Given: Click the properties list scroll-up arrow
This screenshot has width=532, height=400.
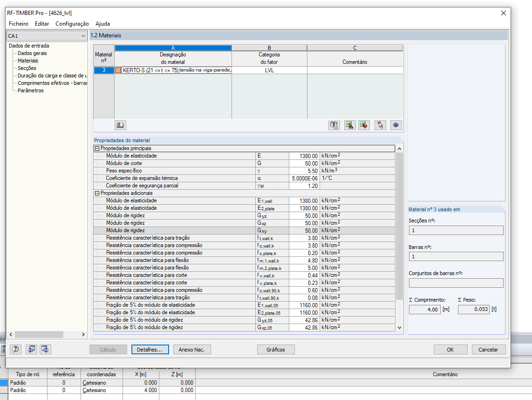Looking at the screenshot, I should [x=399, y=149].
